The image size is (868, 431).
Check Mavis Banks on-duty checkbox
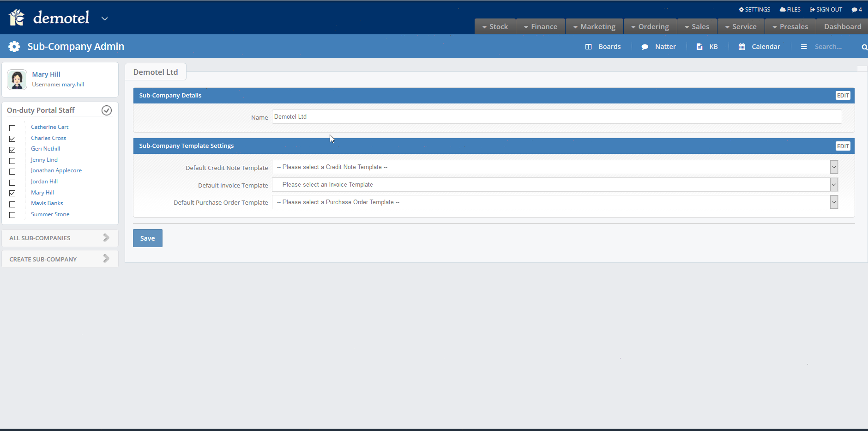click(12, 204)
